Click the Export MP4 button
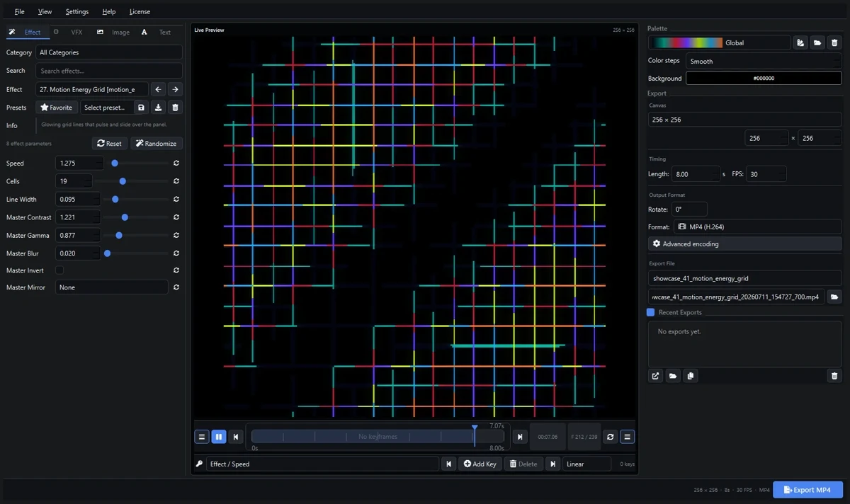This screenshot has height=504, width=850. (807, 490)
